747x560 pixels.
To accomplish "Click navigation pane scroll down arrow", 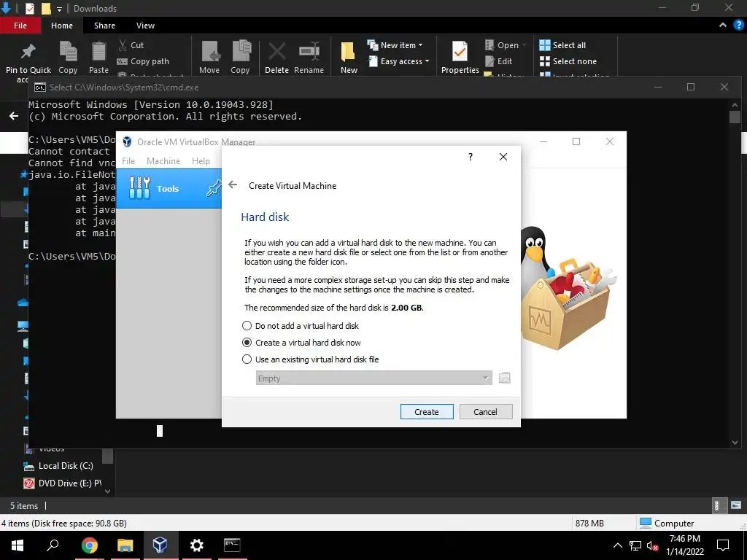I will click(x=108, y=491).
